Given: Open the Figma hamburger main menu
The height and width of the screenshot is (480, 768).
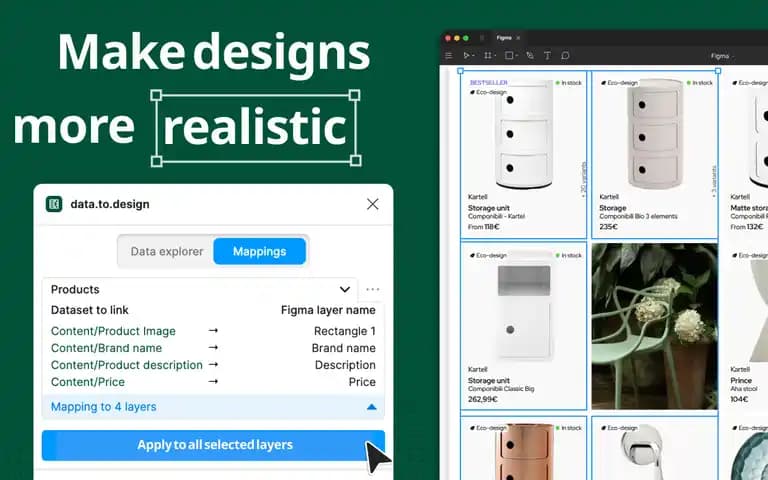Looking at the screenshot, I should coord(448,56).
